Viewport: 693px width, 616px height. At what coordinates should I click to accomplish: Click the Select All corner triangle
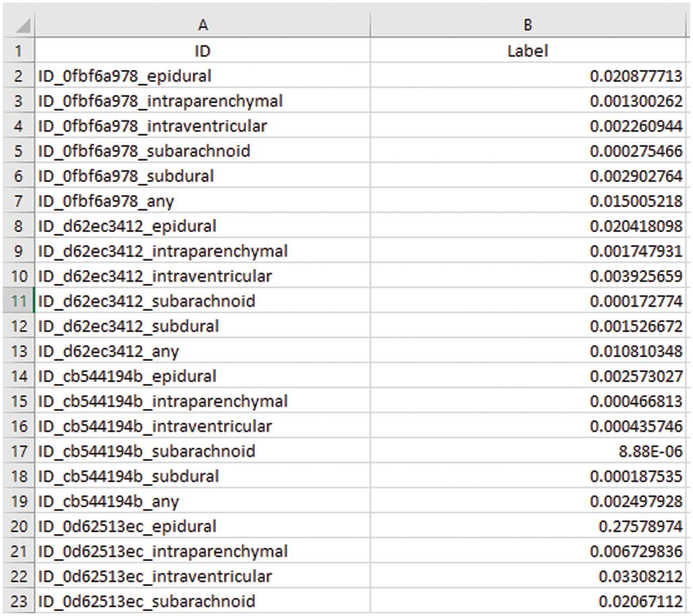pyautogui.click(x=22, y=25)
